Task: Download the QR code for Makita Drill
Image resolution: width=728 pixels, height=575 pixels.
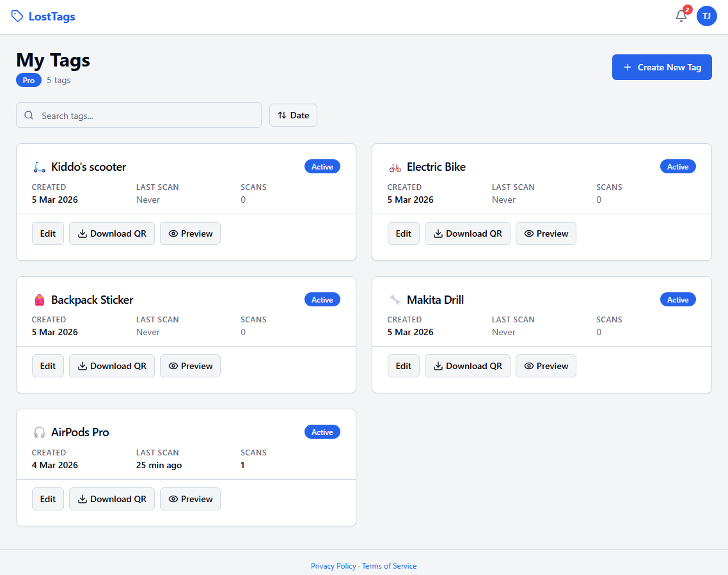Action: 468,365
